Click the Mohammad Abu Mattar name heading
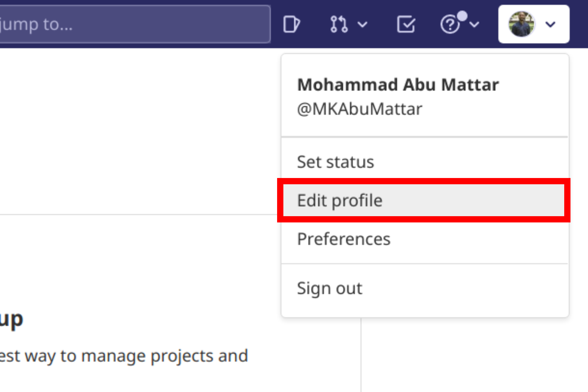The width and height of the screenshot is (588, 392). click(x=398, y=84)
